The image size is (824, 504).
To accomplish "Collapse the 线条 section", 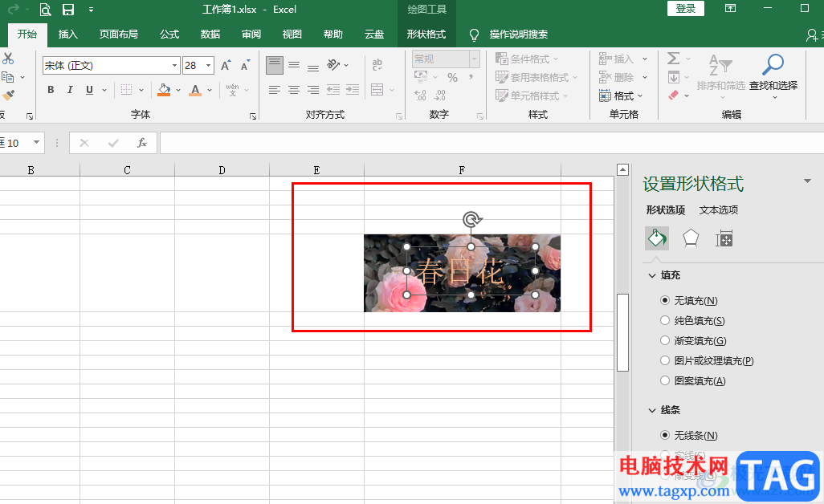I will coord(652,410).
